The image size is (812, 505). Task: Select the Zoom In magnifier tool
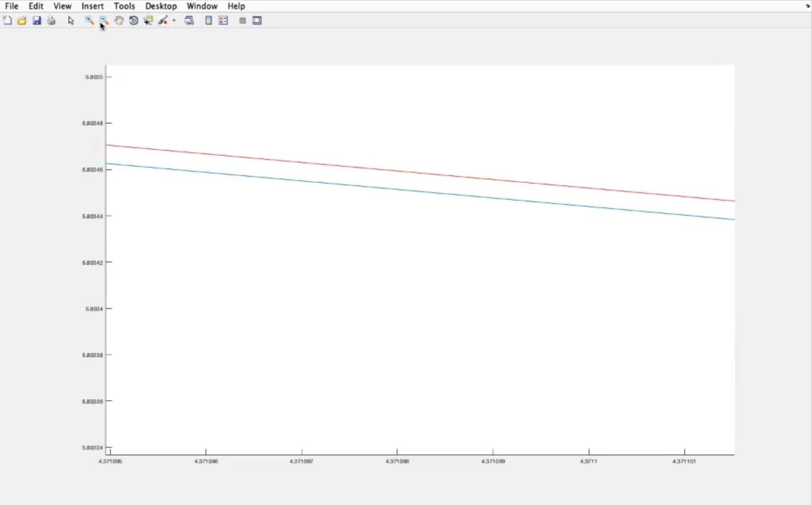point(89,20)
